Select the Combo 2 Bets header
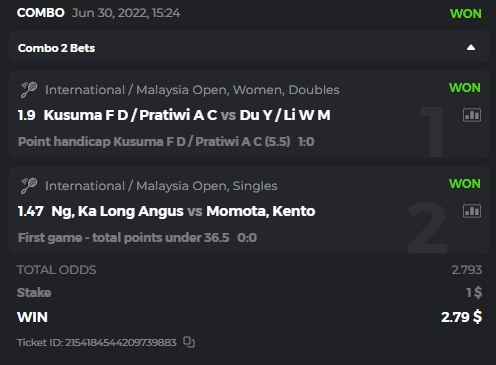Image resolution: width=496 pixels, height=365 pixels. click(249, 47)
